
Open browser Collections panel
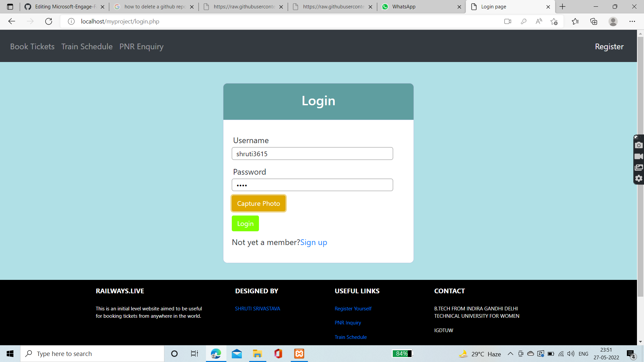(x=594, y=21)
